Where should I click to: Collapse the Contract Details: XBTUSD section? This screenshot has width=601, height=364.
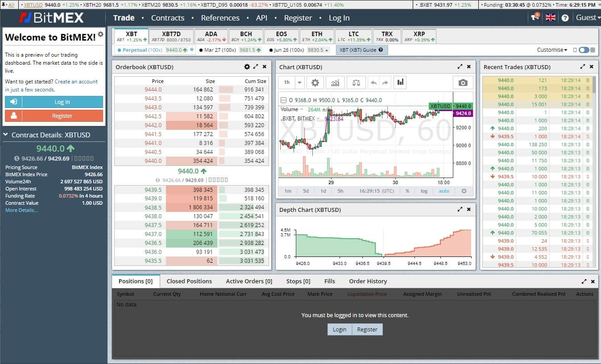[x=6, y=135]
